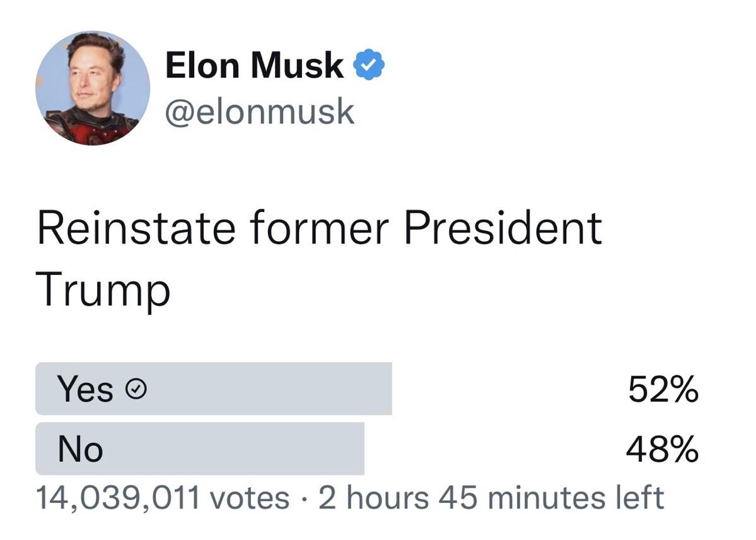Click the word votes below the poll
The height and width of the screenshot is (540, 756).
(250, 498)
